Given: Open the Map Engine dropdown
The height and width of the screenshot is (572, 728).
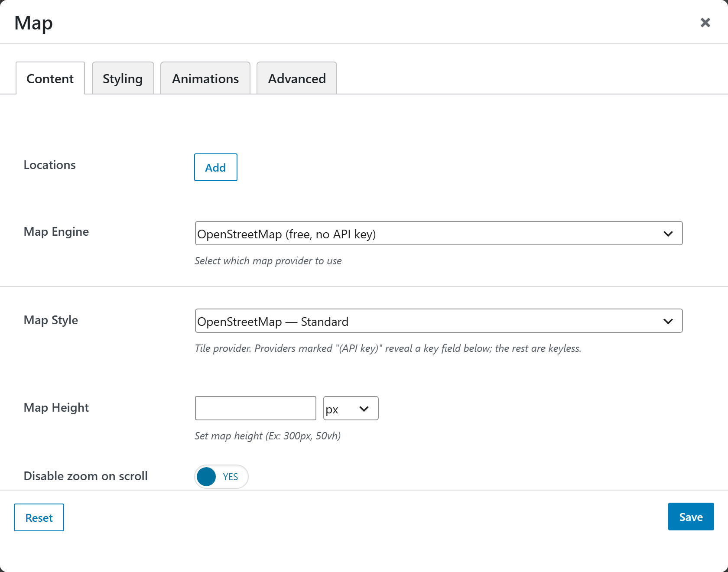Looking at the screenshot, I should tap(439, 233).
